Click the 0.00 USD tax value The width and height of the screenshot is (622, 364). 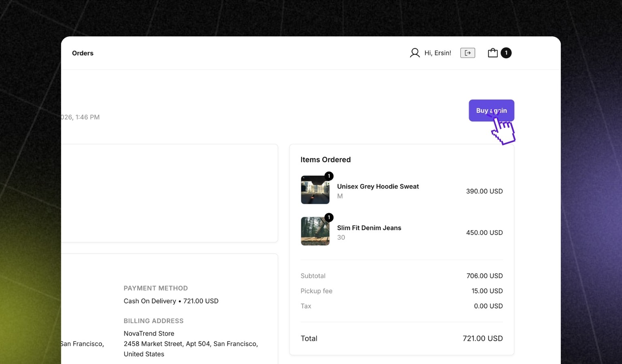pyautogui.click(x=488, y=306)
